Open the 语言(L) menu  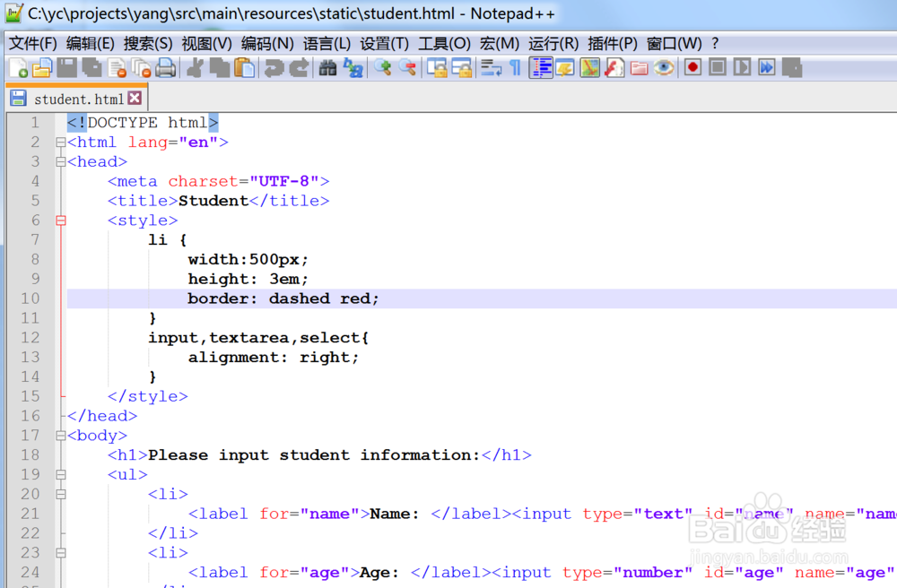[x=327, y=42]
